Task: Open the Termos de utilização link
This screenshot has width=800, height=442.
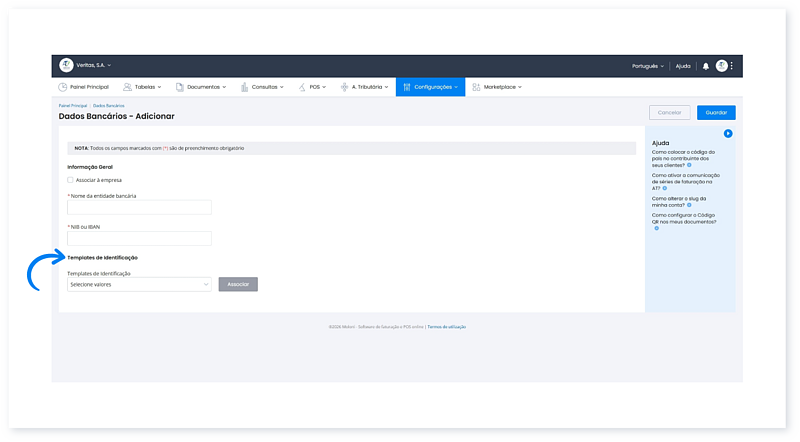Action: click(x=446, y=327)
